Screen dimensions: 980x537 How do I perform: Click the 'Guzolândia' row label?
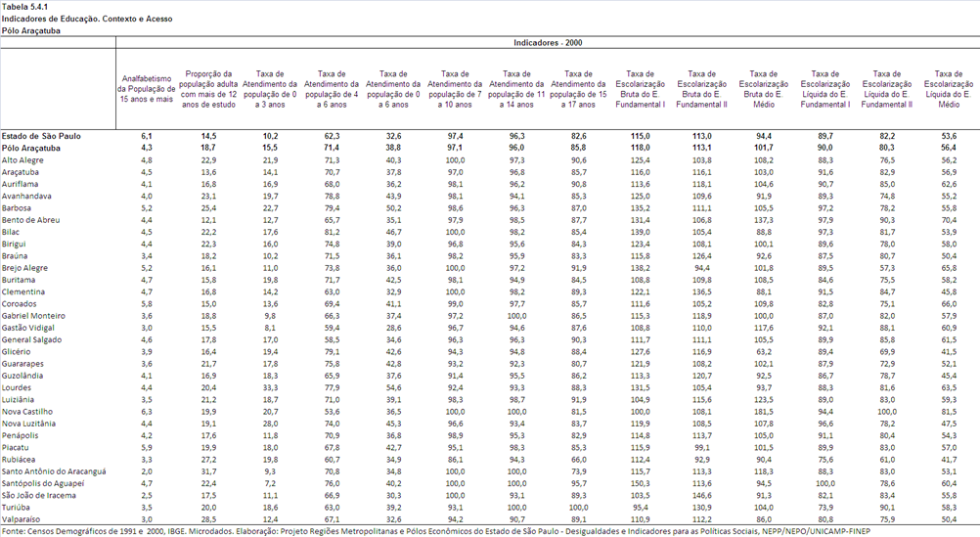click(22, 376)
